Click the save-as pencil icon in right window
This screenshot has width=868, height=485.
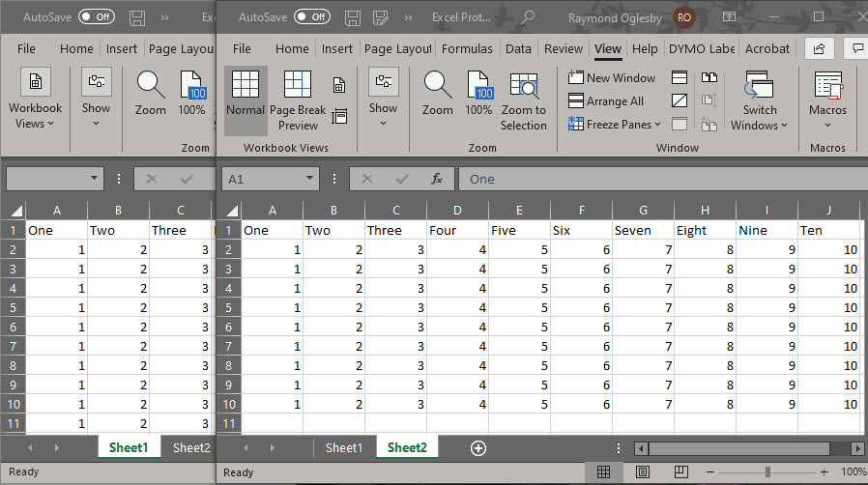coord(381,17)
